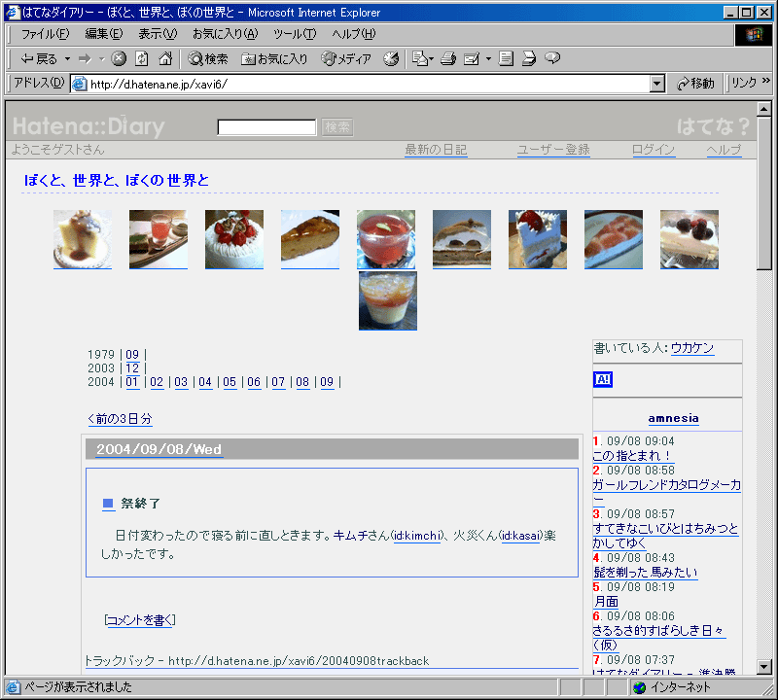Open the Mail button dropdown arrow

[x=431, y=59]
